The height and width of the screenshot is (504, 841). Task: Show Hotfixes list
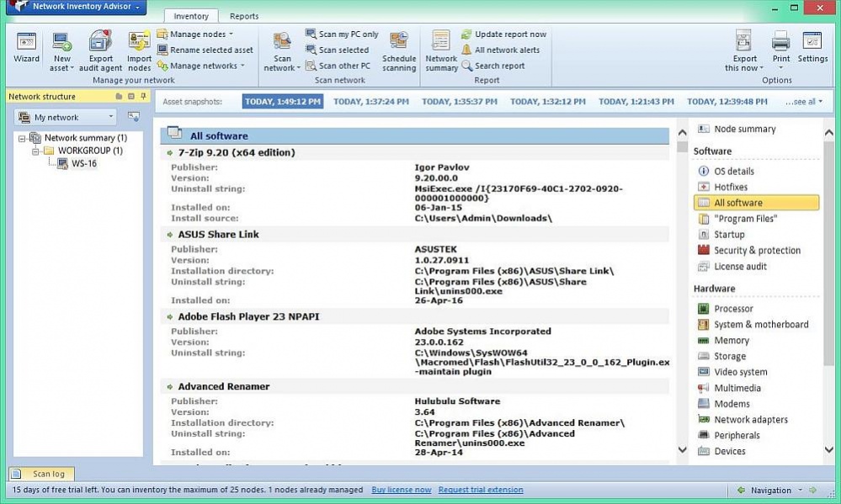click(x=722, y=187)
